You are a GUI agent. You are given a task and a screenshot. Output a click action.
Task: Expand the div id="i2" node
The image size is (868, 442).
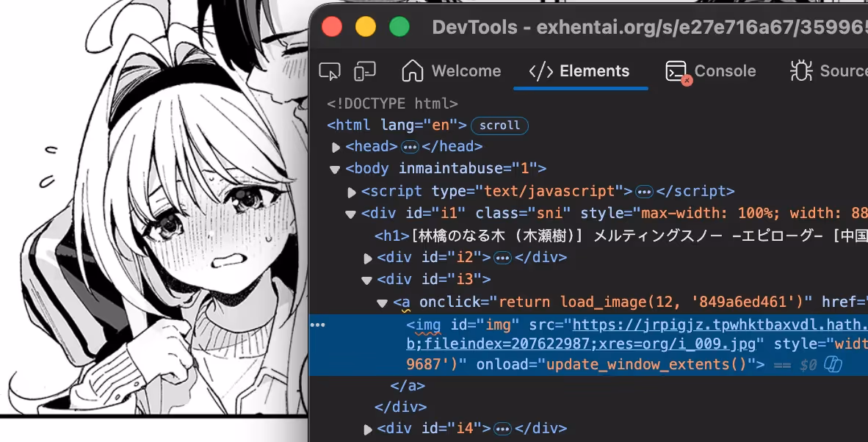pyautogui.click(x=368, y=258)
